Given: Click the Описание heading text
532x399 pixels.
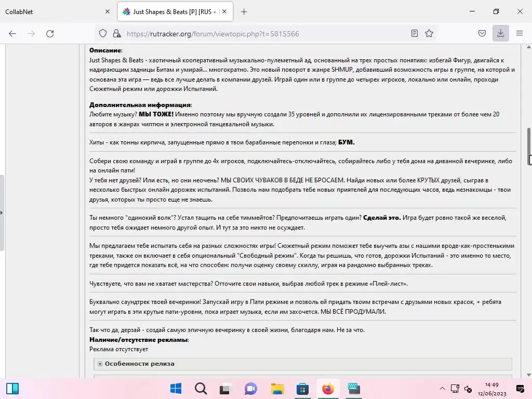Looking at the screenshot, I should (x=105, y=50).
